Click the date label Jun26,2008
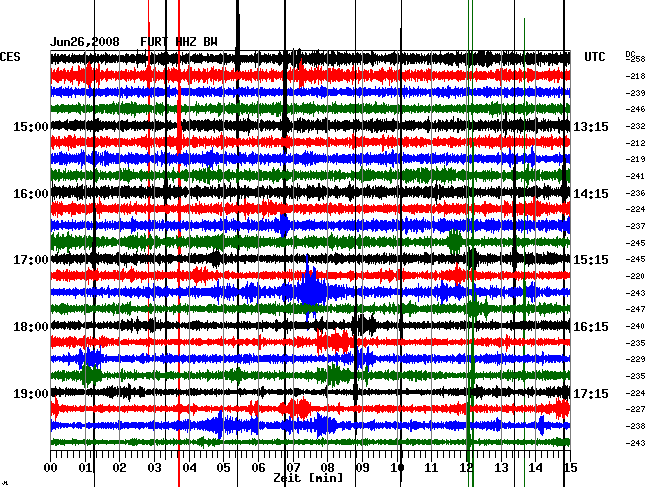 click(x=85, y=42)
